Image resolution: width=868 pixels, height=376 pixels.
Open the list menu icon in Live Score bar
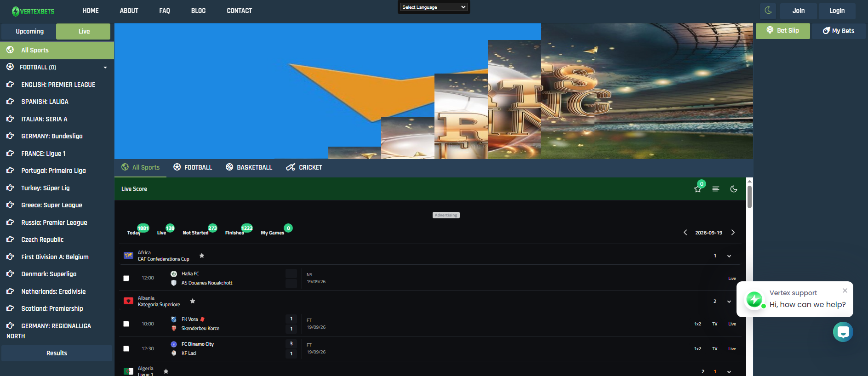716,189
